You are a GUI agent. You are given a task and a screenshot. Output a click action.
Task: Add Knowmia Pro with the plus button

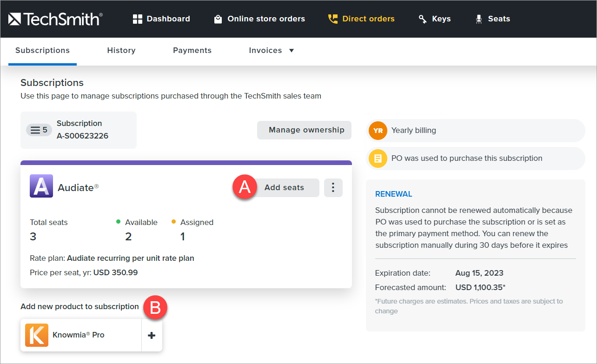[152, 335]
